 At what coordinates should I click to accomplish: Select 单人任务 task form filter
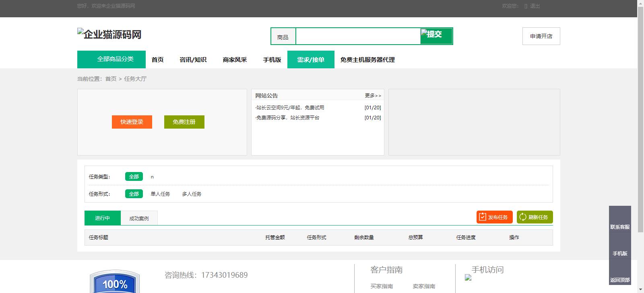coord(160,194)
